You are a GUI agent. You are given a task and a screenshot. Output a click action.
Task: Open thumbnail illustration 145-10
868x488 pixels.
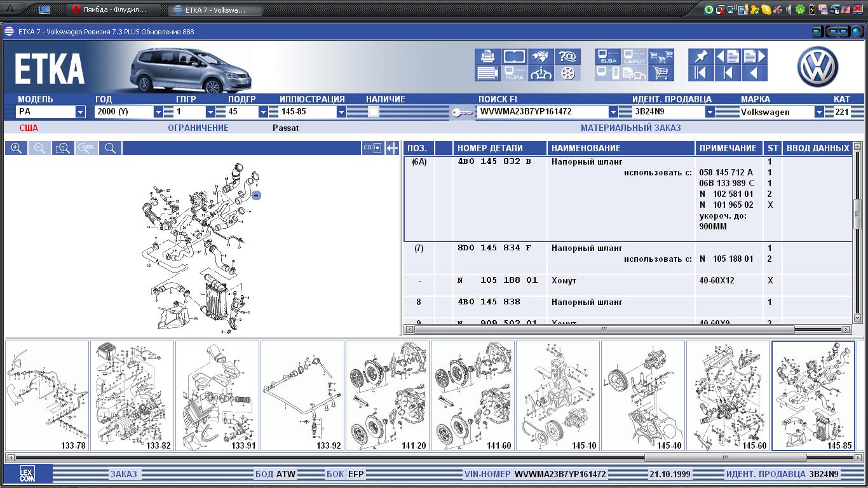[x=558, y=396]
